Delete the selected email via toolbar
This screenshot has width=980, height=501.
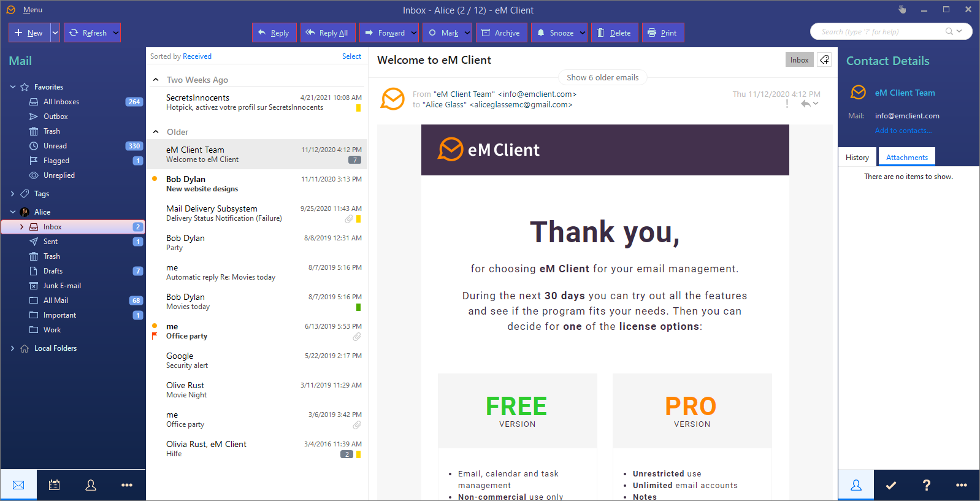[614, 33]
